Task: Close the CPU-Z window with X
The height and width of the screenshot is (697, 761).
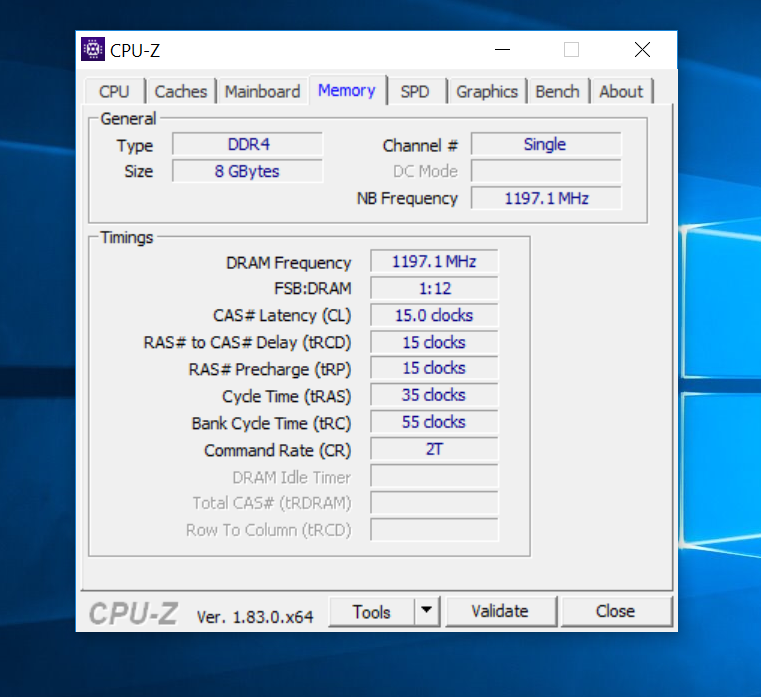Action: point(642,50)
